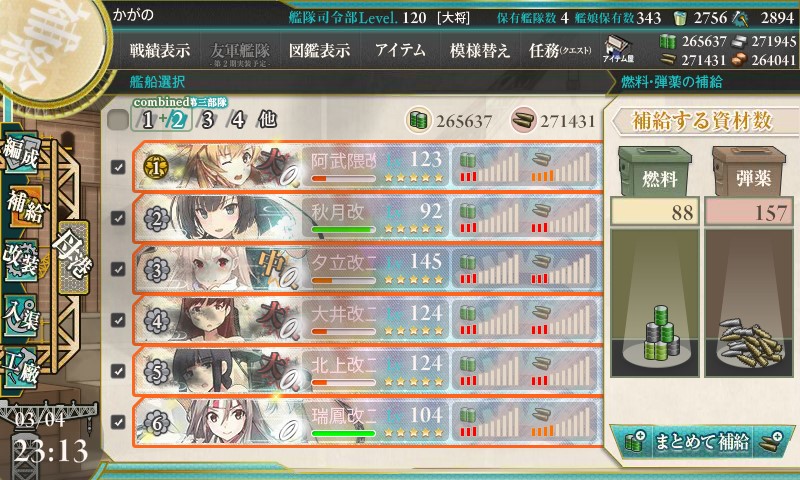Open the 入渠 docking sidebar icon
The height and width of the screenshot is (480, 800).
[x=20, y=316]
